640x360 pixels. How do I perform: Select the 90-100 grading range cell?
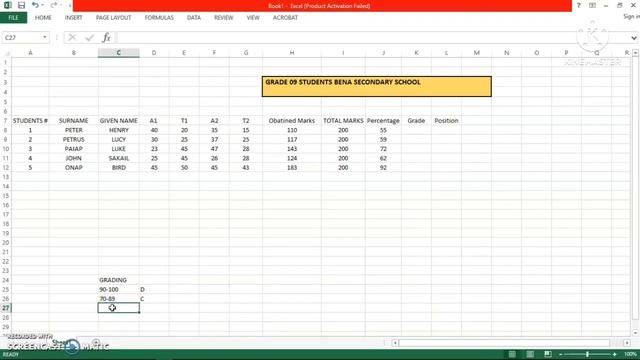click(x=118, y=289)
